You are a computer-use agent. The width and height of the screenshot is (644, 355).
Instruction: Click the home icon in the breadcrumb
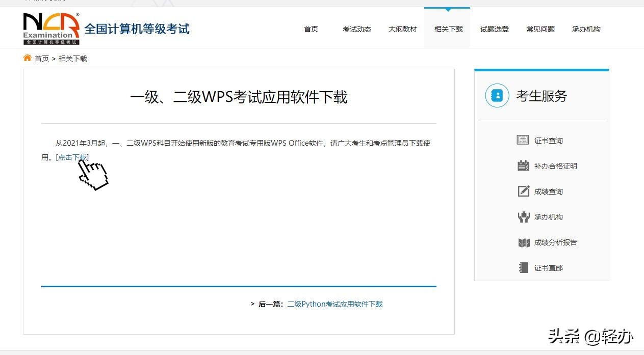[x=28, y=58]
